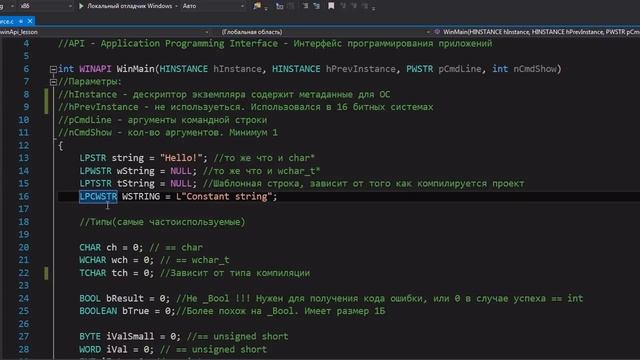Viewport: 640px width, 360px height.
Task: Open the Авто debug type dropdown
Action: (x=213, y=6)
